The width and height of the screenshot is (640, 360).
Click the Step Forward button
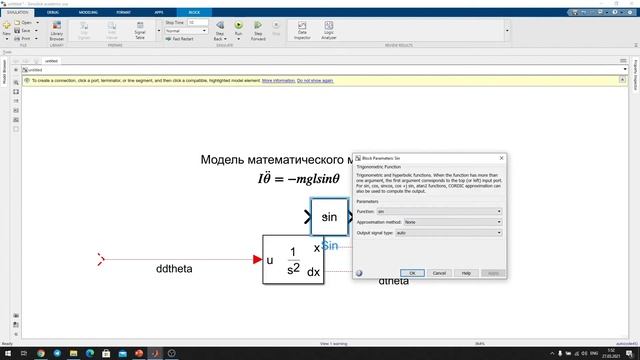[x=258, y=31]
